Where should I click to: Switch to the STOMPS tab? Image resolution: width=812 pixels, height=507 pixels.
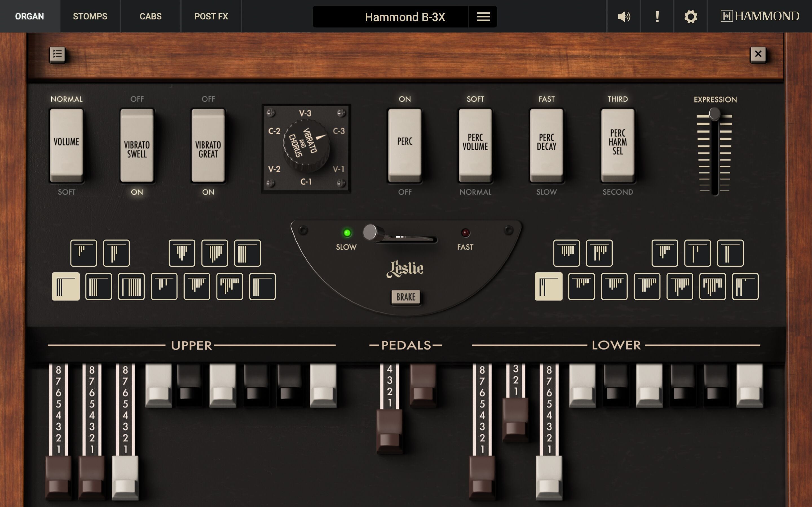tap(90, 16)
